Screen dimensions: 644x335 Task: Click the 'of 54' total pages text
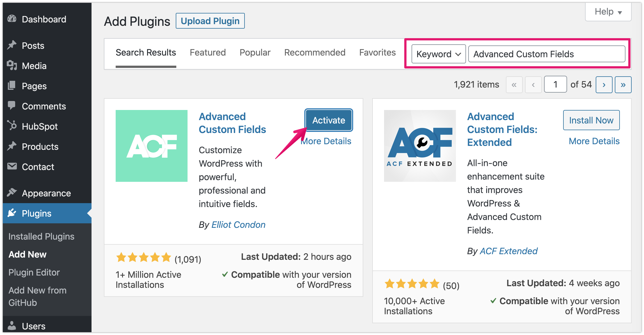pos(581,84)
